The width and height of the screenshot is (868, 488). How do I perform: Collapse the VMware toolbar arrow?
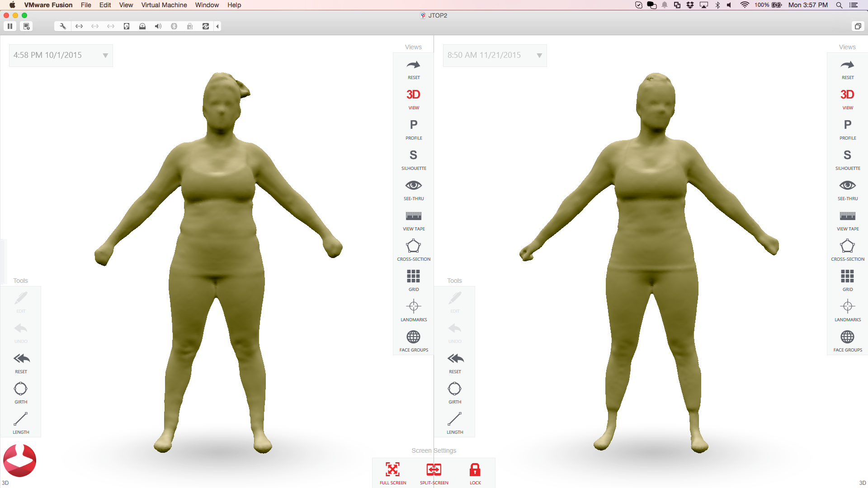coord(217,26)
